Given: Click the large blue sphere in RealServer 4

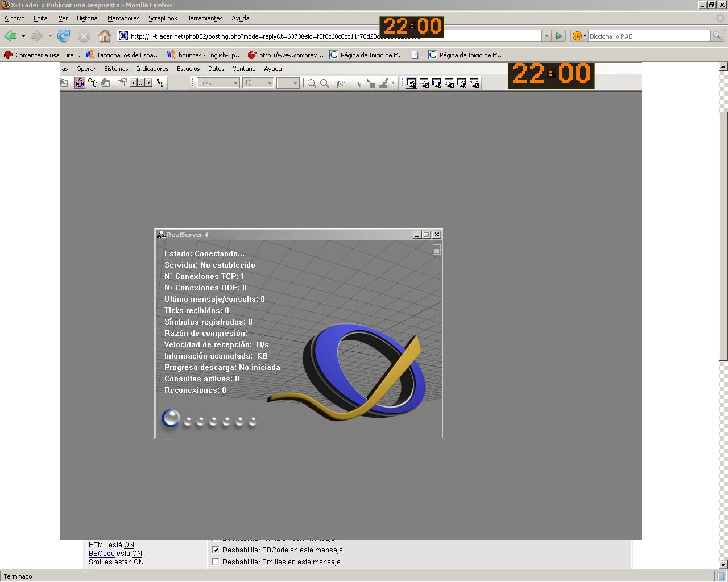Looking at the screenshot, I should click(x=171, y=418).
